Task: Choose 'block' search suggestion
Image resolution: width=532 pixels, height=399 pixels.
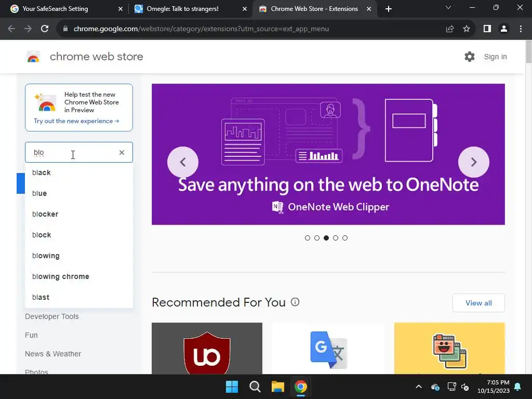Action: pyautogui.click(x=79, y=235)
